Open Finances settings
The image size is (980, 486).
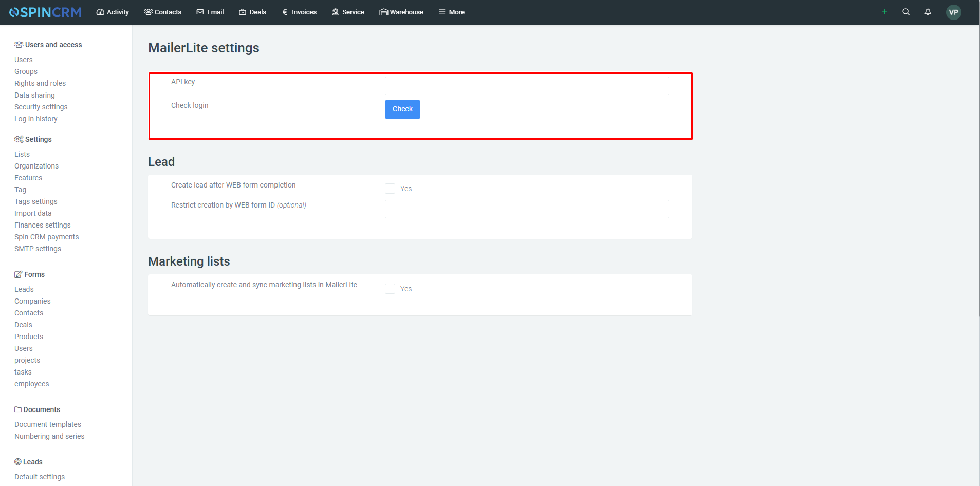click(43, 225)
